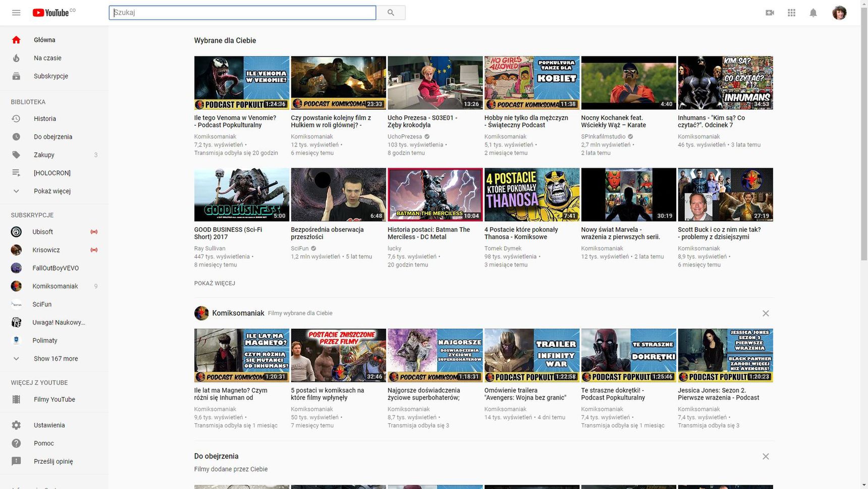Click the SciFun sidebar channel avatar
868x489 pixels.
(x=16, y=304)
